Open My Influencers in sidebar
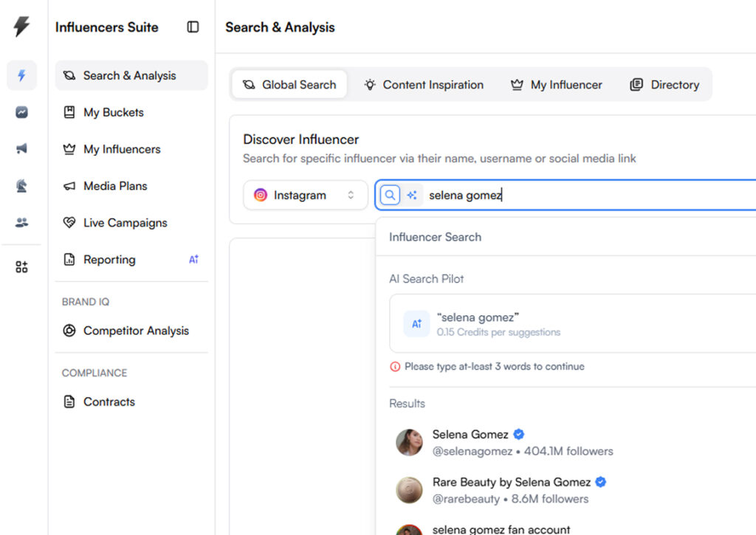Viewport: 756px width, 535px height. point(131,149)
